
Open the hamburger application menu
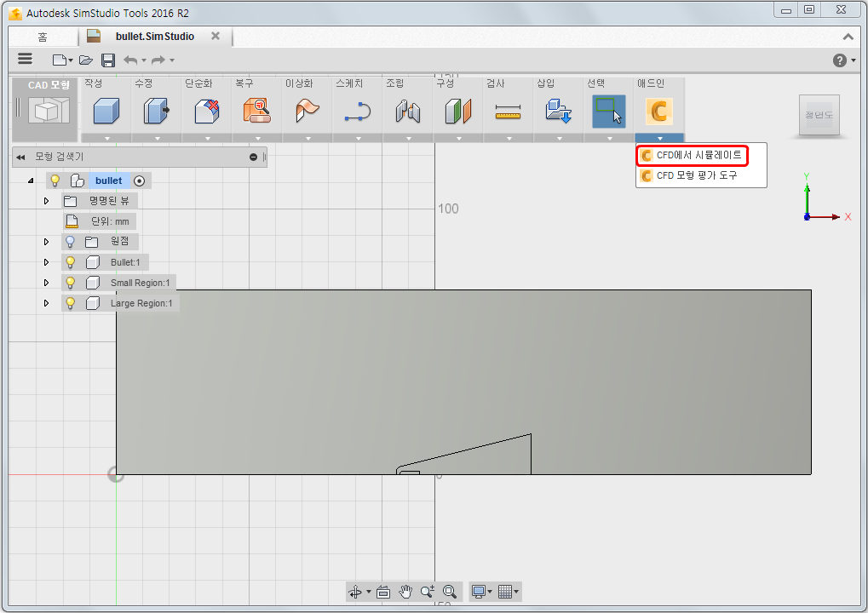pyautogui.click(x=25, y=59)
